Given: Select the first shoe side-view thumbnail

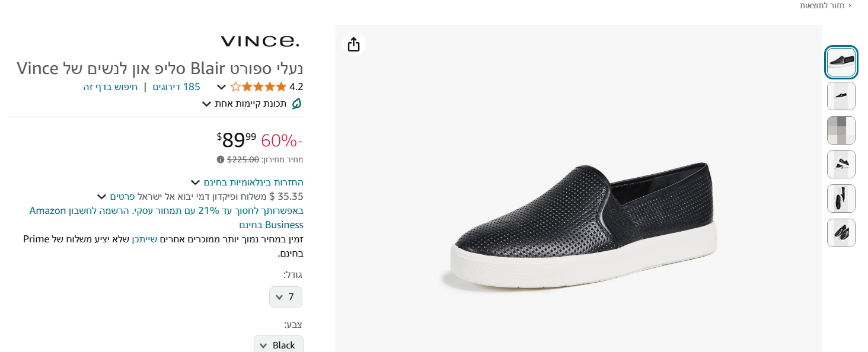Looking at the screenshot, I should click(841, 62).
